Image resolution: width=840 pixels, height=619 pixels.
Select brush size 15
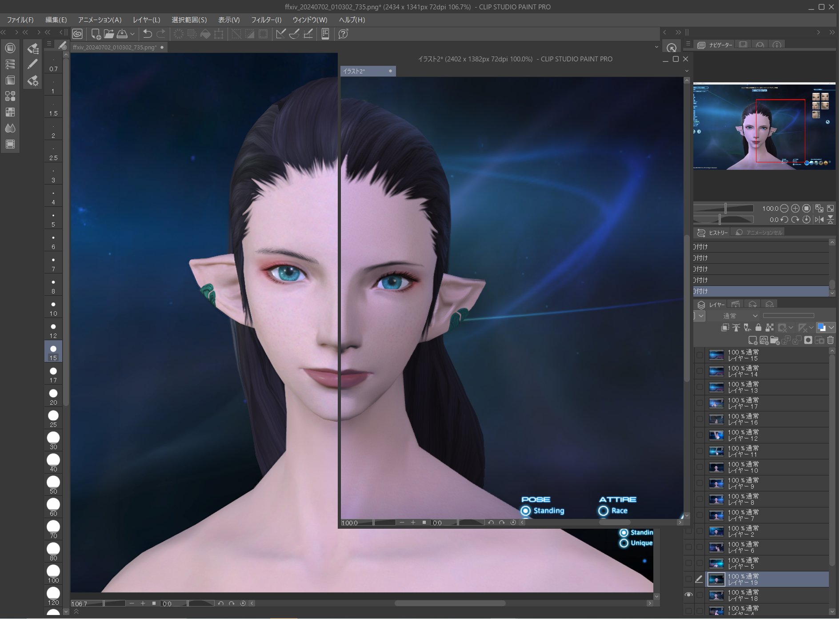point(53,352)
